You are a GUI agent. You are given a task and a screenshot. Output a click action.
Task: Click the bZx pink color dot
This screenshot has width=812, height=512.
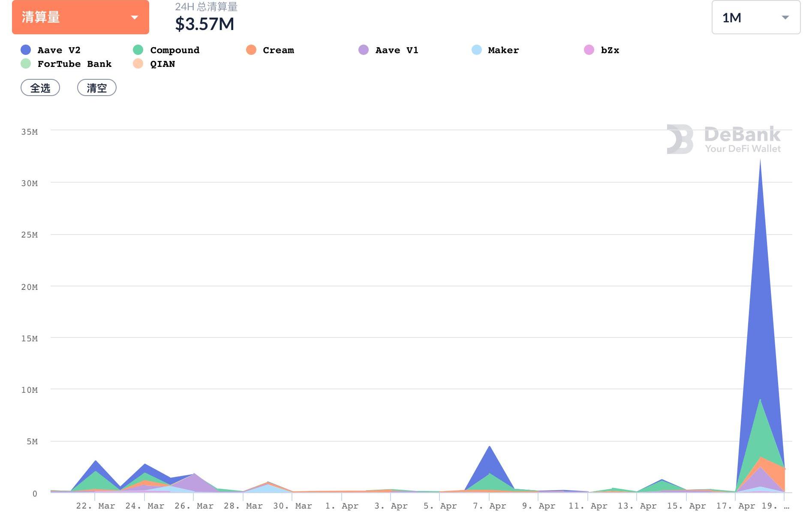pos(589,50)
